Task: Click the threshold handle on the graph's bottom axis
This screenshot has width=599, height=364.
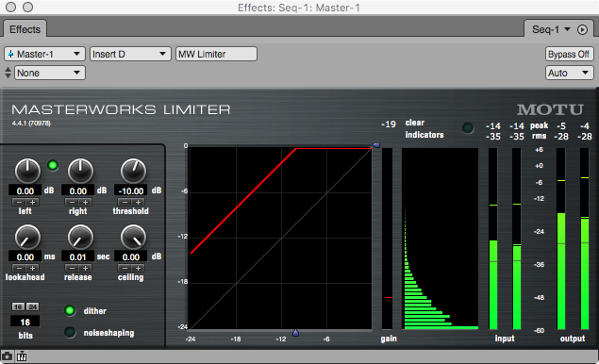Action: click(x=295, y=333)
